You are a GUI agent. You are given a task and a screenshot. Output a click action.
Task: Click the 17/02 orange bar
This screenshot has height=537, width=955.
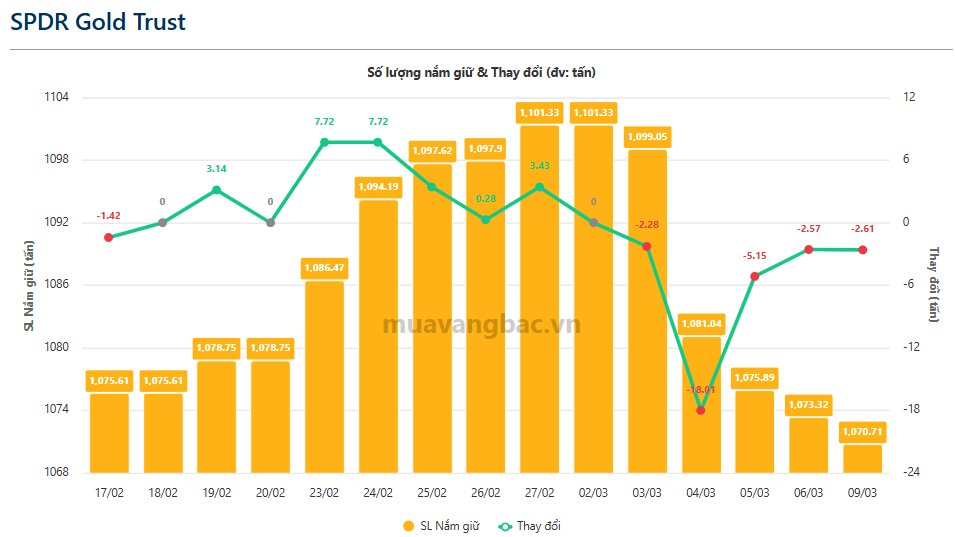[x=109, y=433]
